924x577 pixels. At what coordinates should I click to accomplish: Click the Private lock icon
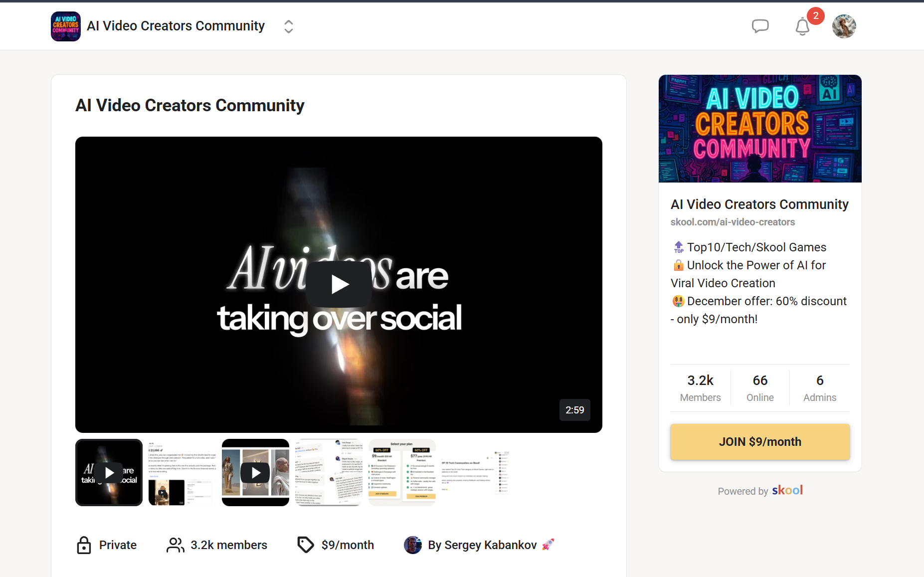(83, 545)
